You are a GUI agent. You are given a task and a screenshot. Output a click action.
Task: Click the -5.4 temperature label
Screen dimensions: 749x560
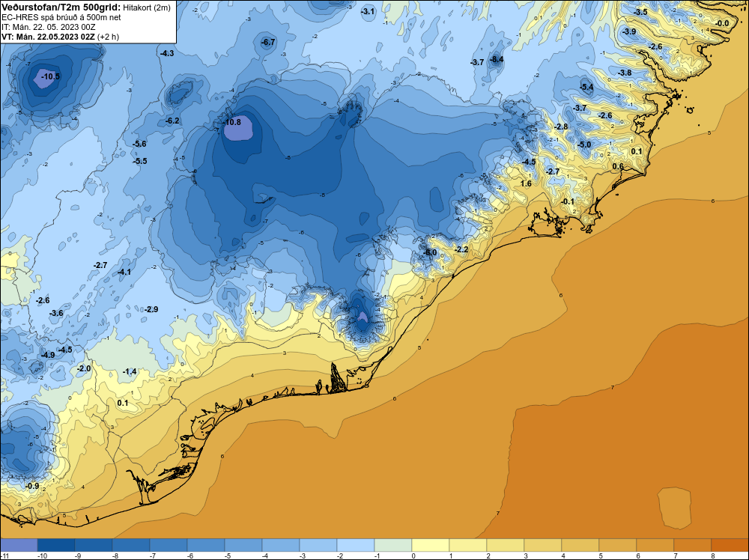click(586, 88)
